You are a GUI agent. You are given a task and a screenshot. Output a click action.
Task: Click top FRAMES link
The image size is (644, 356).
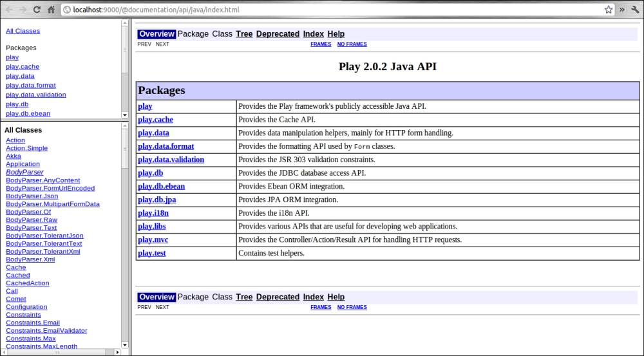coord(321,44)
